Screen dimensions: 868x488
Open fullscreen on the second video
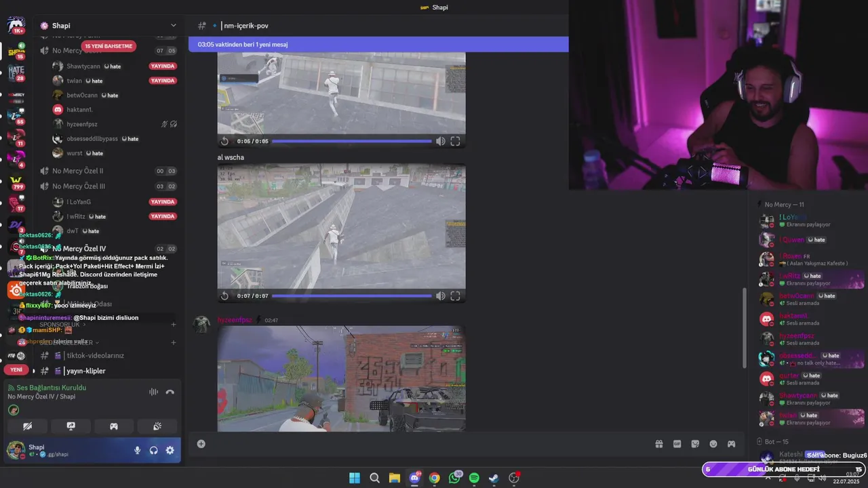[455, 296]
